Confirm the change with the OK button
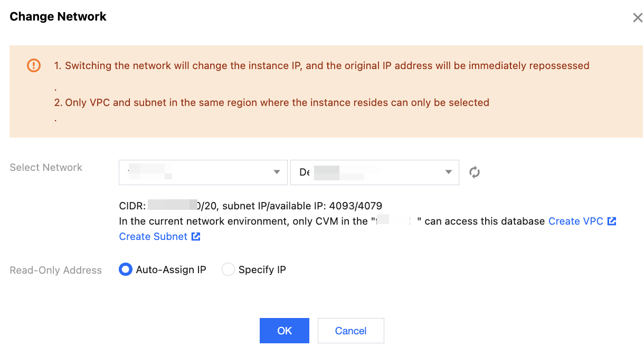Image resolution: width=644 pixels, height=347 pixels. tap(284, 331)
